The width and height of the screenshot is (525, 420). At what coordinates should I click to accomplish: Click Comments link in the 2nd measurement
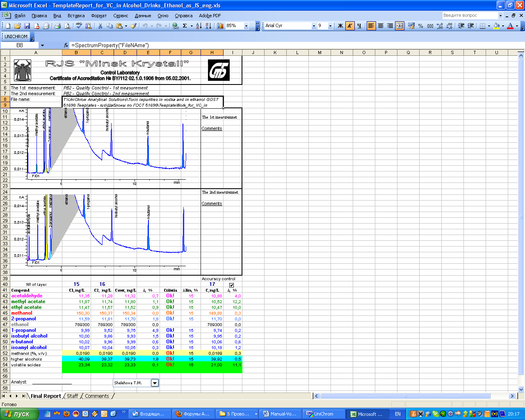tap(212, 204)
